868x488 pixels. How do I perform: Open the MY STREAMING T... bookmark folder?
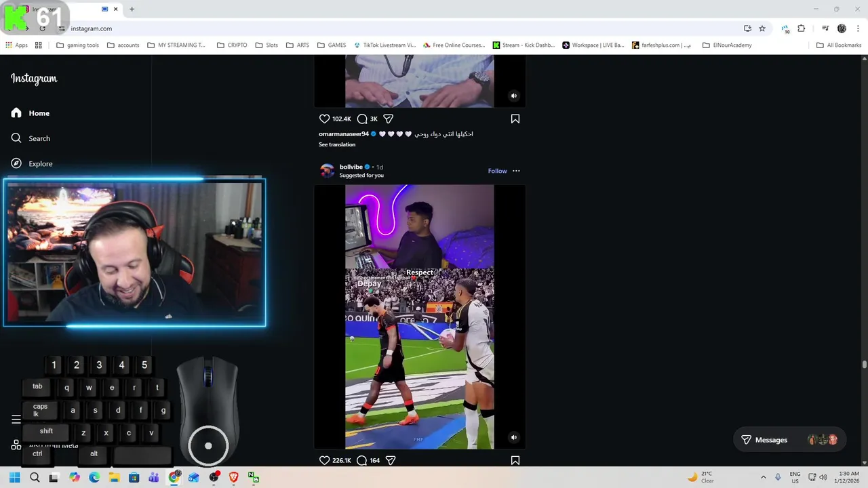tap(176, 45)
